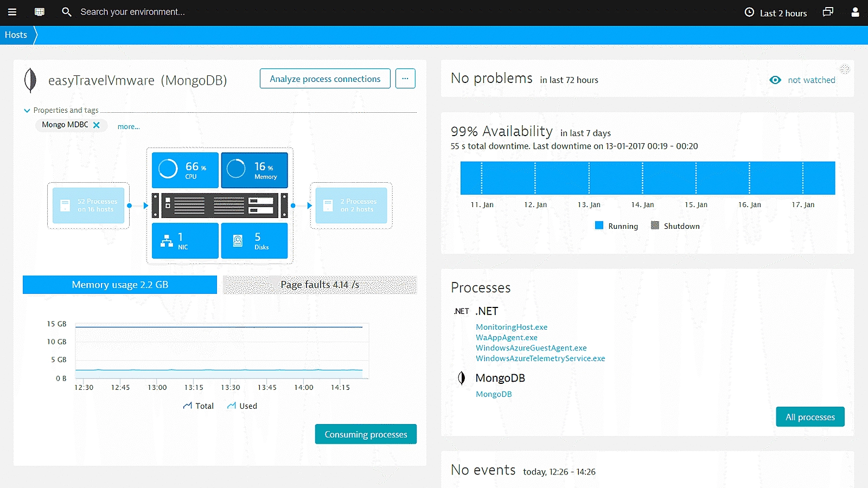Open the user account icon
Image resolution: width=868 pixels, height=488 pixels.
point(855,12)
